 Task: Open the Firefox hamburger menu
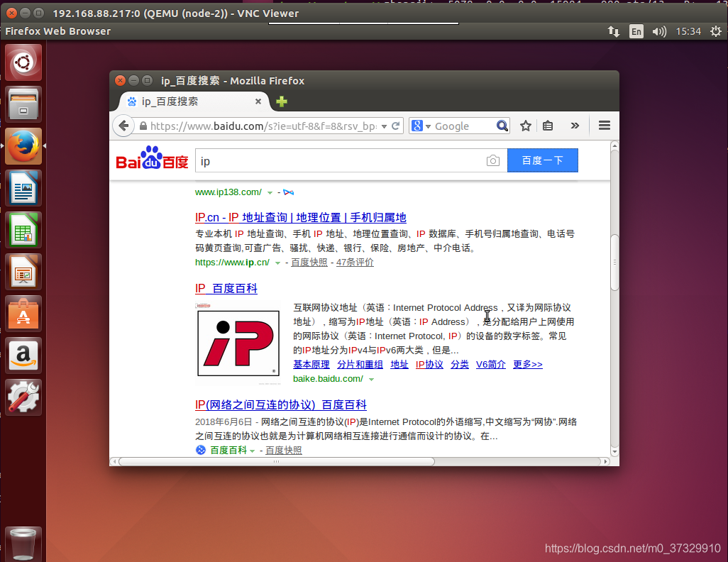point(605,126)
